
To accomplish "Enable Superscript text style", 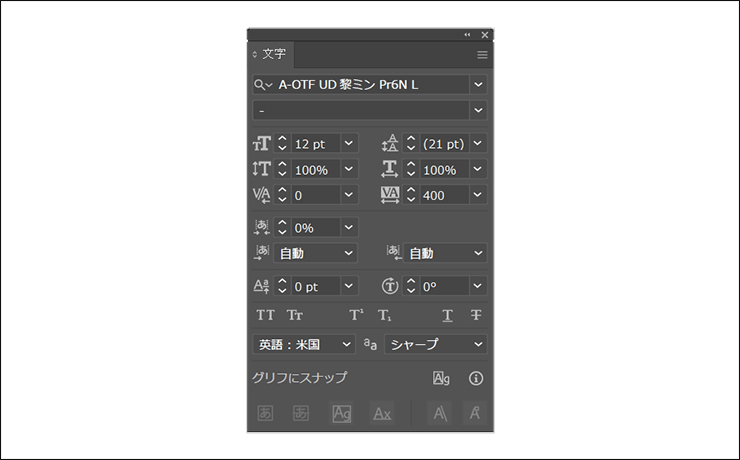I will 356,315.
